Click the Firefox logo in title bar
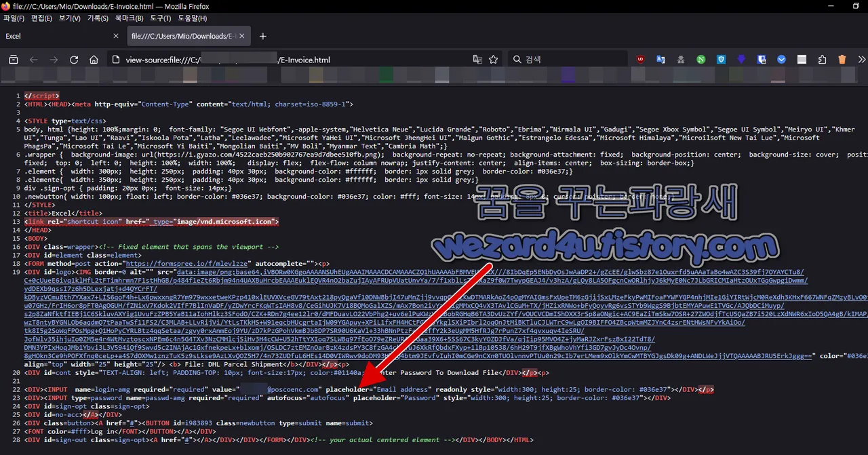This screenshot has height=455, width=868. click(6, 6)
